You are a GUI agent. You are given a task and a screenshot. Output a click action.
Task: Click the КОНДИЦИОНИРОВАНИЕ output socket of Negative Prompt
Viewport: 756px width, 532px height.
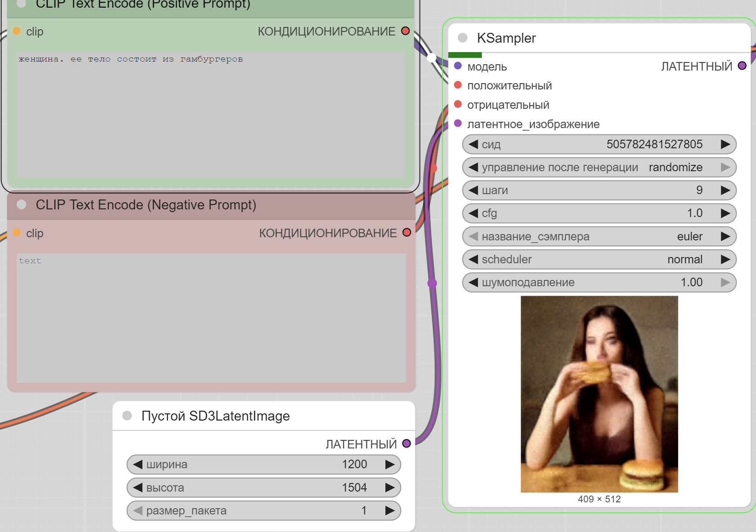pos(407,232)
